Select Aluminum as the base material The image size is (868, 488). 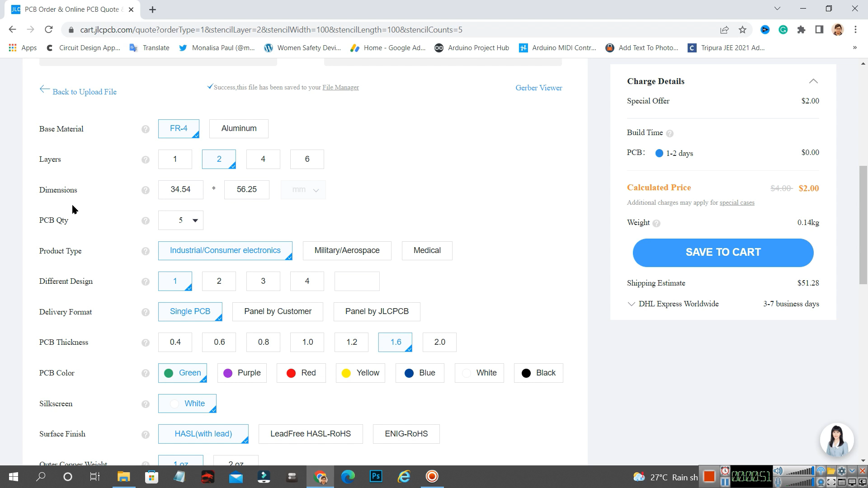point(239,128)
